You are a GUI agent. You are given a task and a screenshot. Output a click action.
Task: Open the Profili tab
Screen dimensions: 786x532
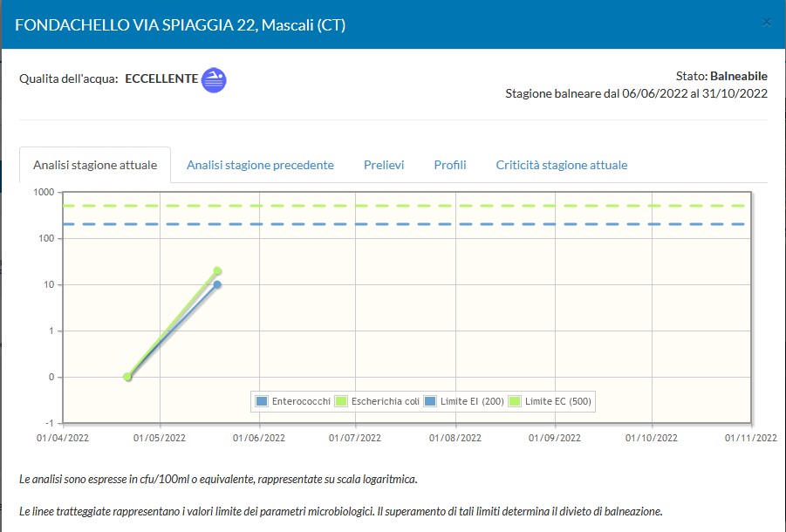450,165
